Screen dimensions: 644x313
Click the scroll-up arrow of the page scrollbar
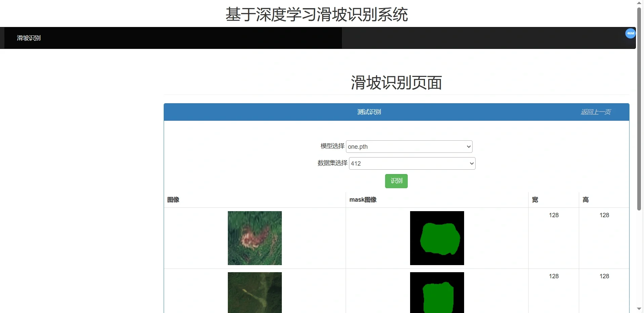click(639, 3)
